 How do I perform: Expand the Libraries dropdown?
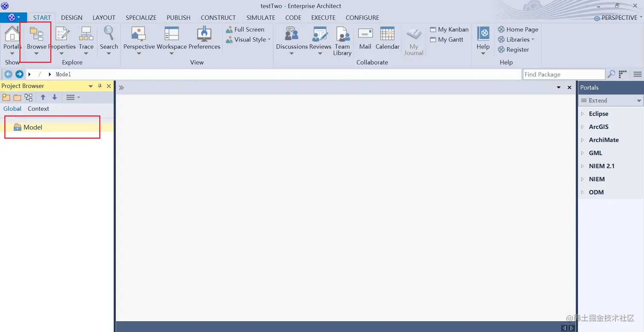pos(533,40)
